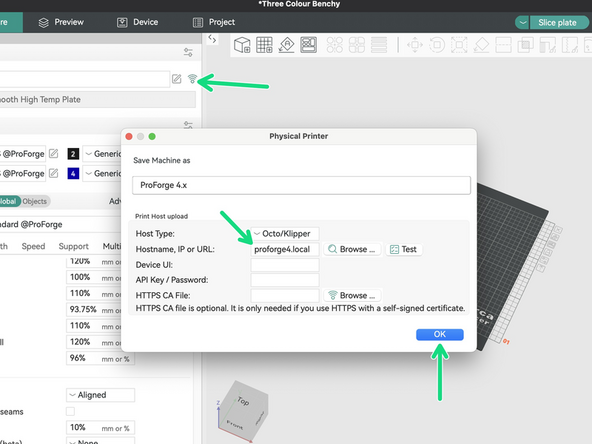Open the High Temp Plate bed type dropdown
This screenshot has width=592, height=444.
tap(97, 100)
